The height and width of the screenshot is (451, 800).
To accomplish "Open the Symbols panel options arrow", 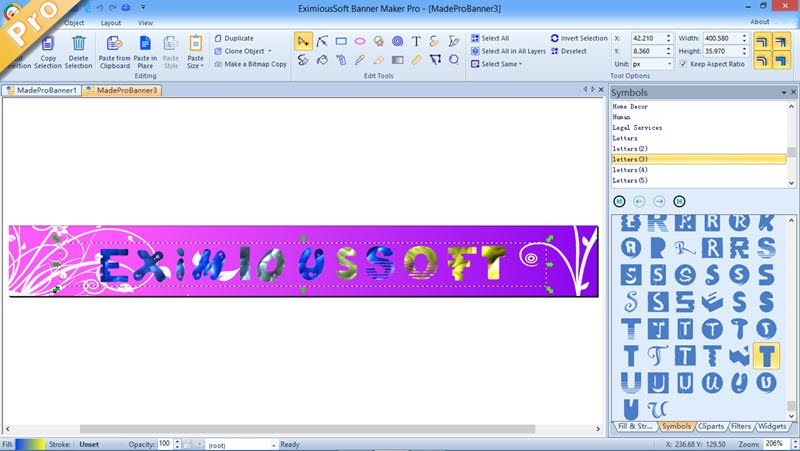I will point(784,92).
